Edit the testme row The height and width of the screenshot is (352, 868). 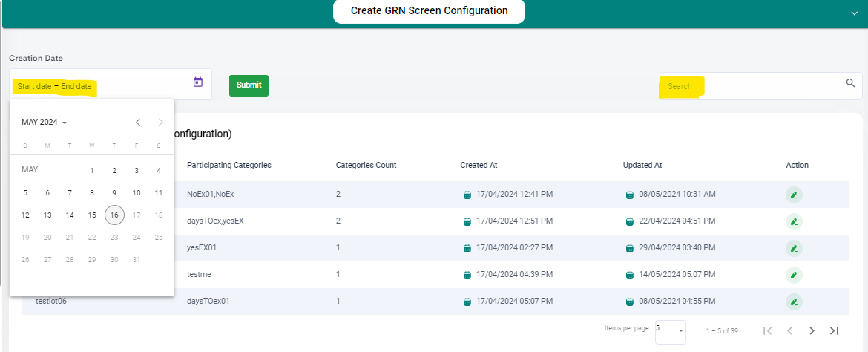click(x=794, y=275)
